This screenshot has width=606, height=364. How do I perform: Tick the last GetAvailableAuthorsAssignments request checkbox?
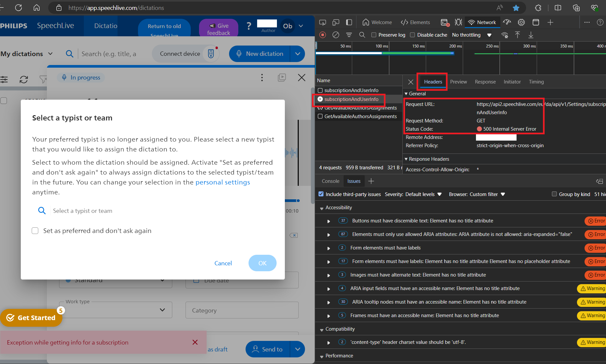coord(320,116)
